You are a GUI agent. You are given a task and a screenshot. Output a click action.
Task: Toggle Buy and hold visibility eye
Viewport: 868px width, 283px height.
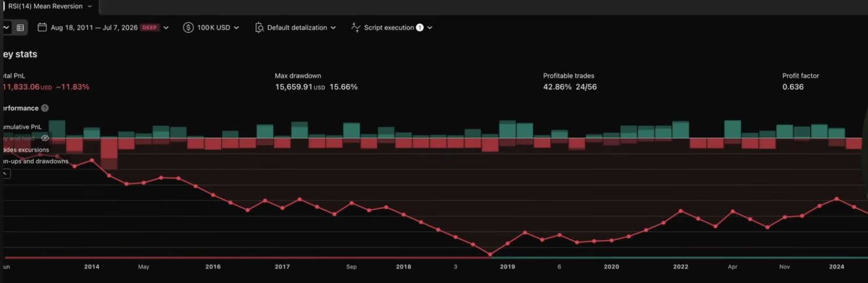46,139
